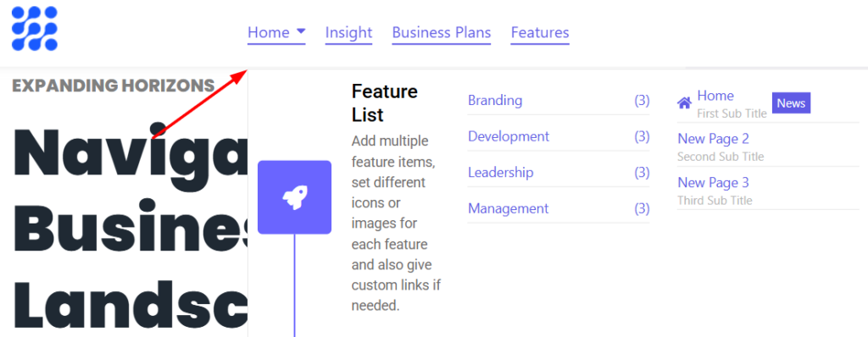Select the Development category link
This screenshot has height=337, width=868.
point(509,136)
